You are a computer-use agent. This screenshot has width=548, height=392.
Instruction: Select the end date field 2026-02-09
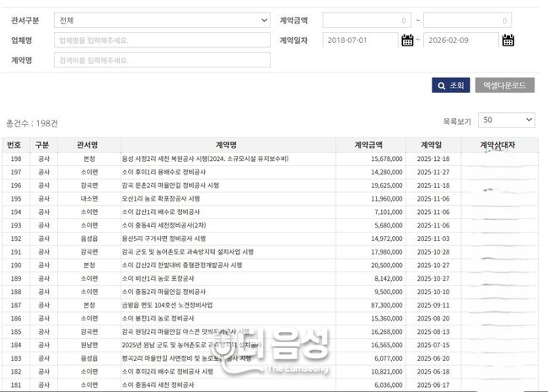tap(461, 40)
